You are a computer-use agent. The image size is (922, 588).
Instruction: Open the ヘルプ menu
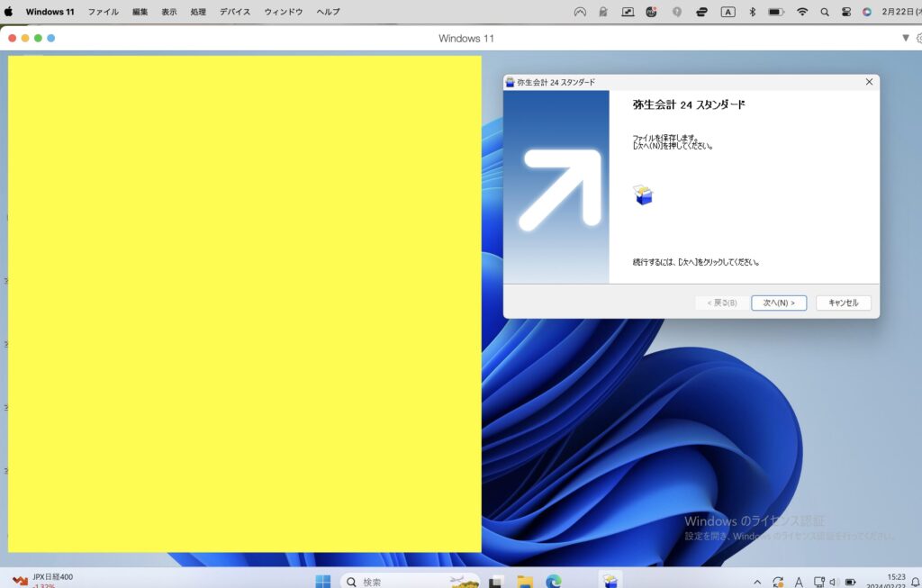tap(328, 11)
